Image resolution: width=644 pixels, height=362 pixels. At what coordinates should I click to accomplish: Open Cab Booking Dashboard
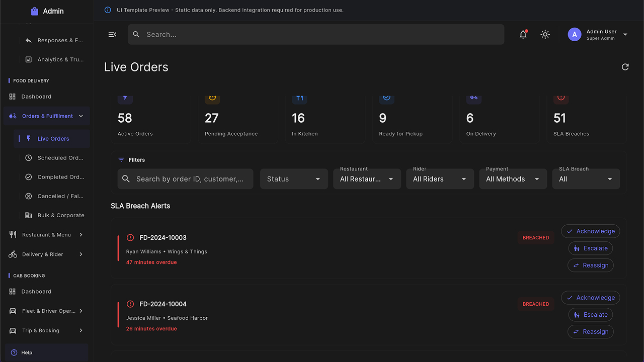(x=46, y=292)
